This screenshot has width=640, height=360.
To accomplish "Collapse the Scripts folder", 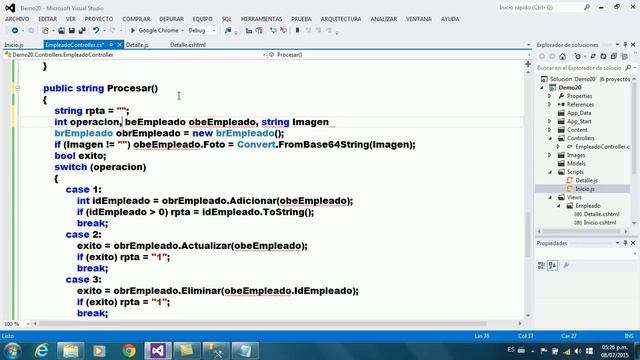I will 550,172.
